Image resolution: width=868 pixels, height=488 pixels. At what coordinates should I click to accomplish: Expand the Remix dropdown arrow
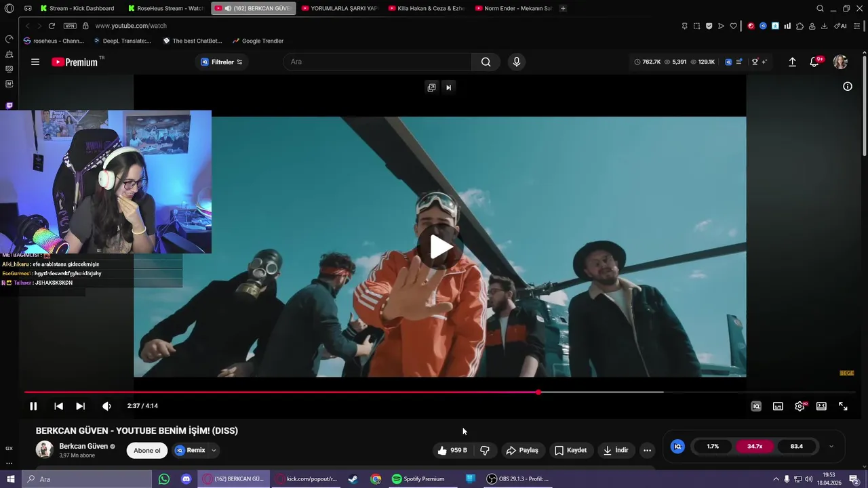[x=214, y=450]
